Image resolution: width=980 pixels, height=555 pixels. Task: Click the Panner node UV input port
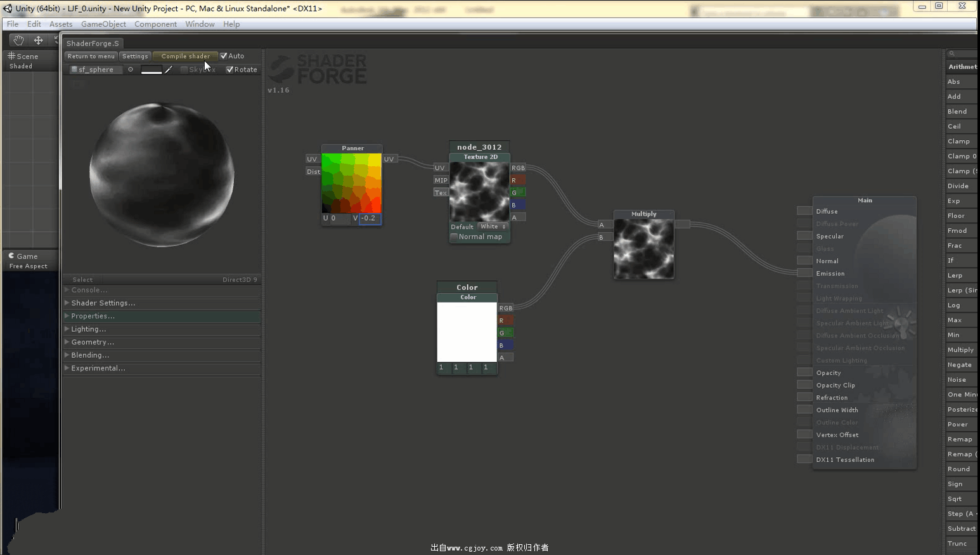click(312, 159)
